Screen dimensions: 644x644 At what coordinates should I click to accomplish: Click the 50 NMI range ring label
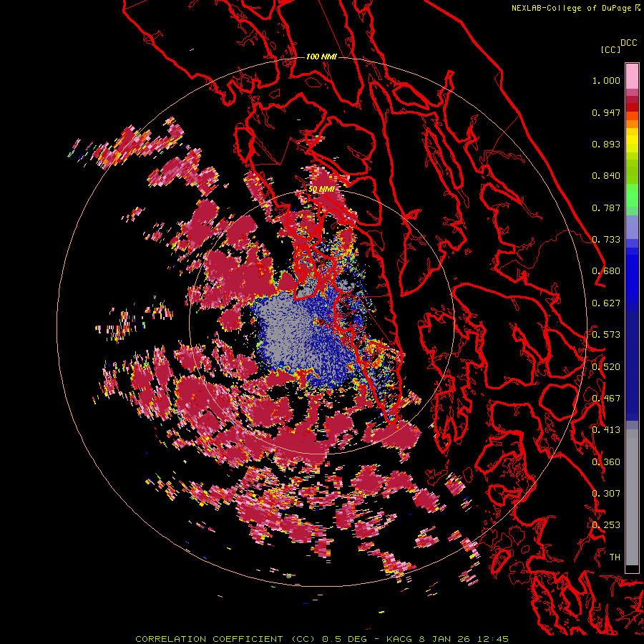click(x=321, y=190)
